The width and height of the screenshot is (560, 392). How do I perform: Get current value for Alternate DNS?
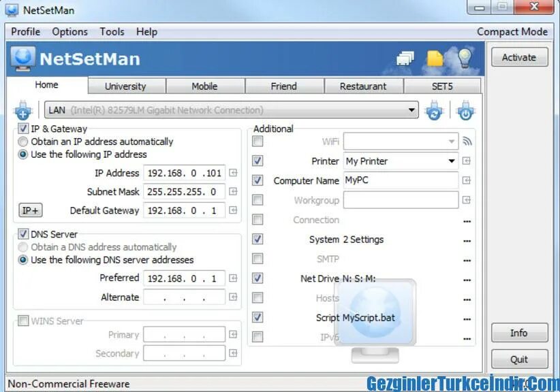(233, 297)
